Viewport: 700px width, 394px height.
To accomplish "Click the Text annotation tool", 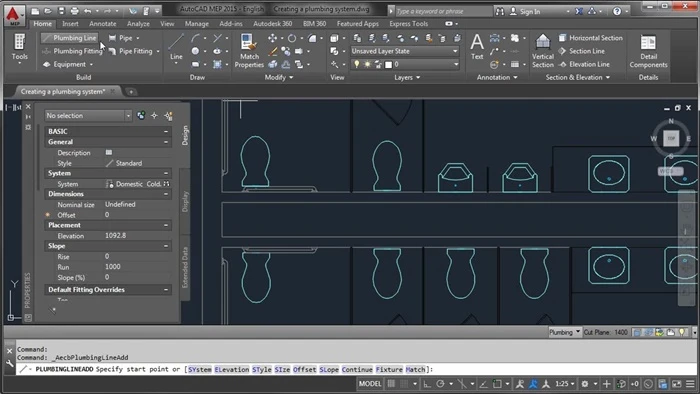I will [477, 46].
